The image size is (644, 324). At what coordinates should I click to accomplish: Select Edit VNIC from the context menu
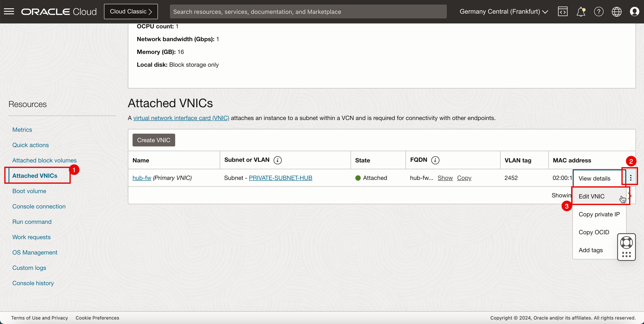(x=592, y=196)
